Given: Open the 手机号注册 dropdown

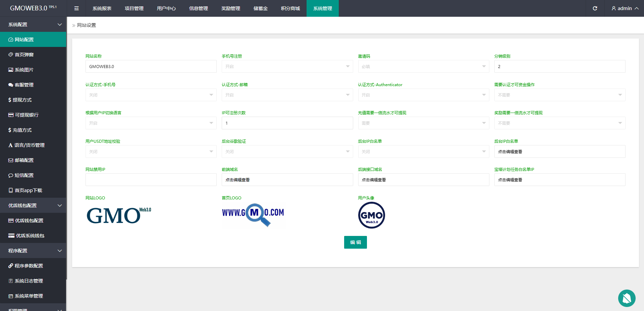Looking at the screenshot, I should [287, 66].
